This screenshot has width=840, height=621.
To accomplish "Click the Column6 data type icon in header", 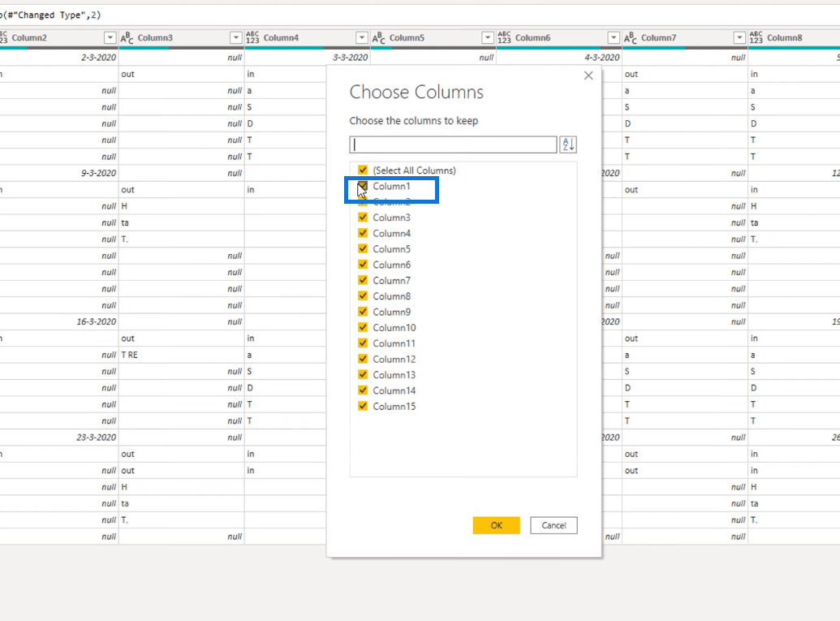I will tap(504, 37).
